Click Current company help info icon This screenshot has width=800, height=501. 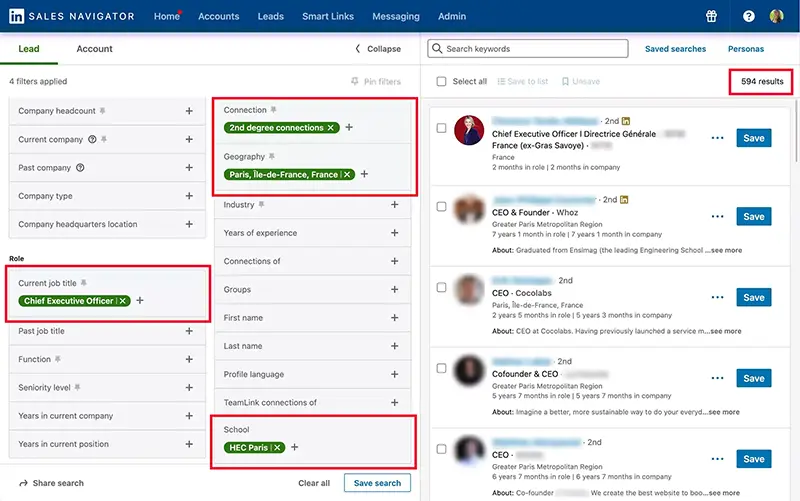[x=92, y=139]
